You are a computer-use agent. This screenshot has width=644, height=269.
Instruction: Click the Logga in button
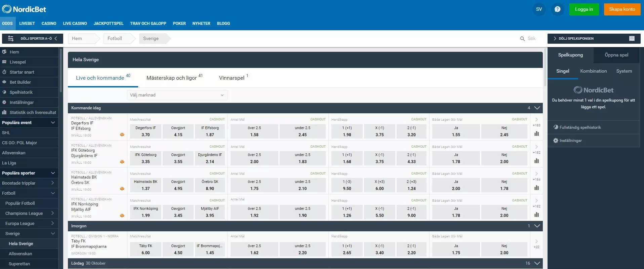584,9
